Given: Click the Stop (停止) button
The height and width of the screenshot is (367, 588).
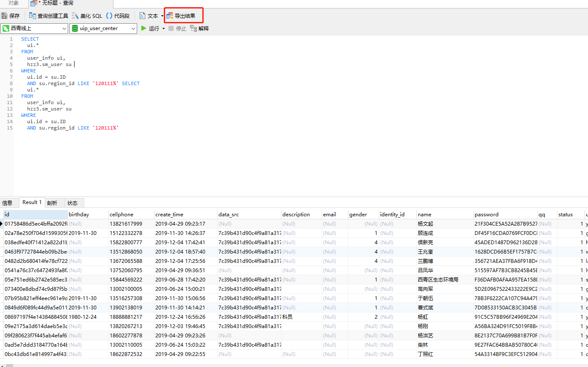Looking at the screenshot, I should tap(177, 28).
